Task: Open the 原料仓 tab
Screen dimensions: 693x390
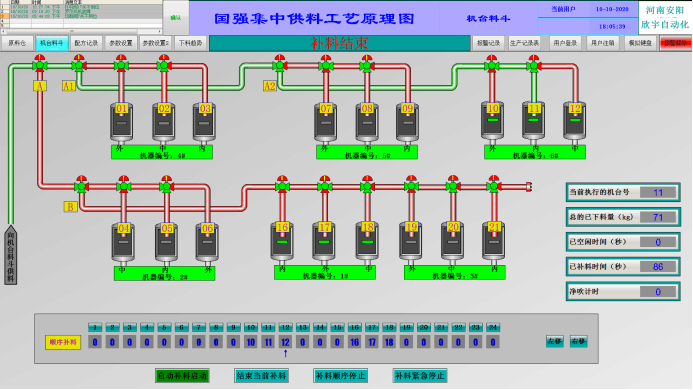Action: click(17, 43)
